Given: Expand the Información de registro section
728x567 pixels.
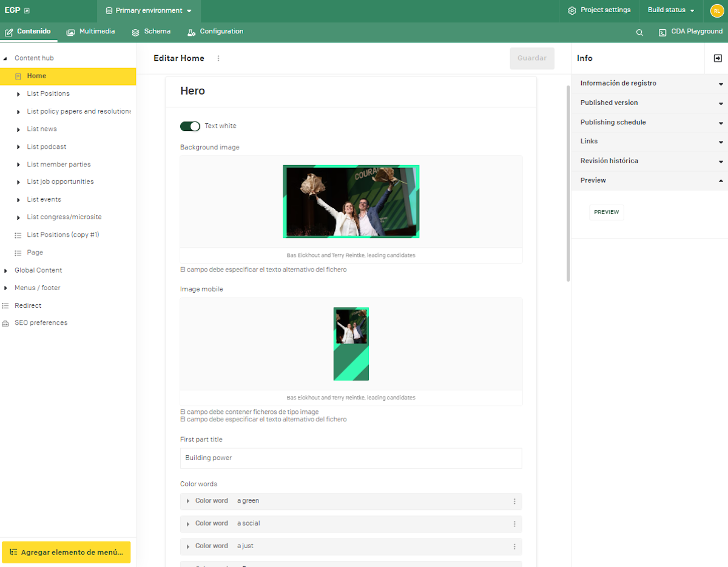Looking at the screenshot, I should (x=649, y=84).
